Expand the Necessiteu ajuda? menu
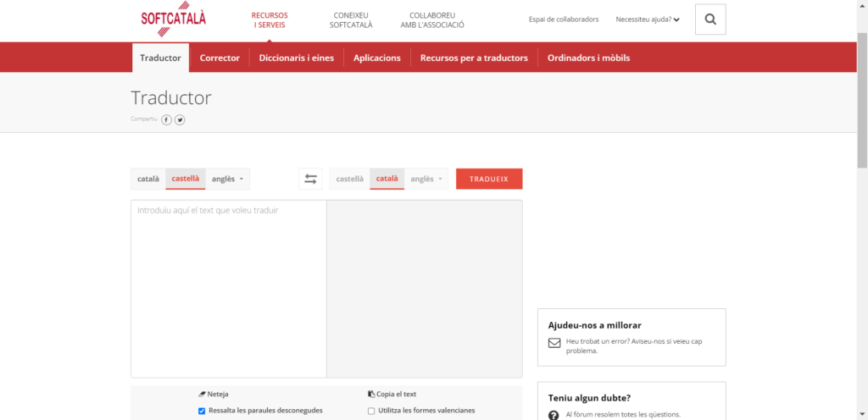This screenshot has height=420, width=868. tap(648, 19)
